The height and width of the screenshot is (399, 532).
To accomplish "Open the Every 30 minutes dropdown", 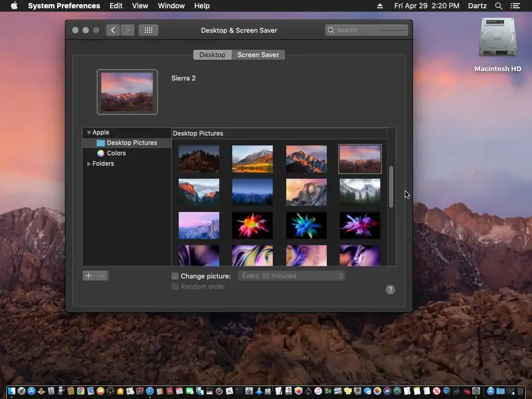I will pos(291,275).
